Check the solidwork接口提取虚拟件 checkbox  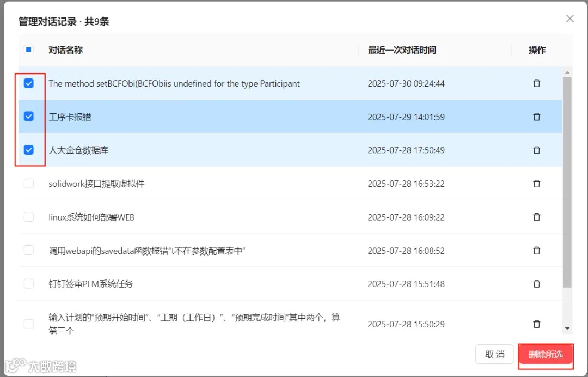click(29, 184)
